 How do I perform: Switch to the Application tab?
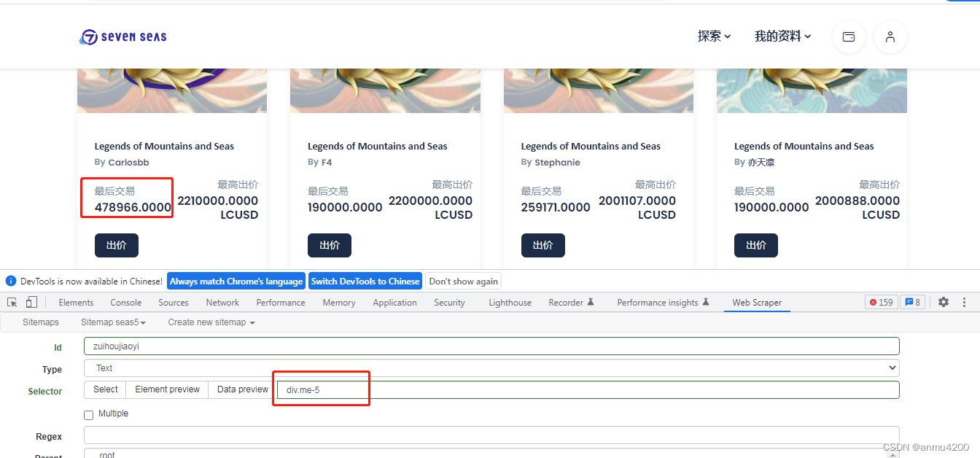395,303
